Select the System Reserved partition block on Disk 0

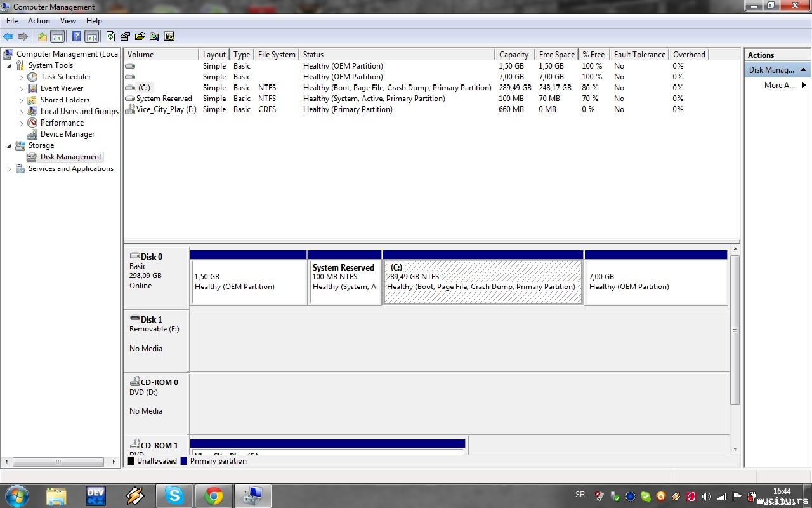coord(344,277)
